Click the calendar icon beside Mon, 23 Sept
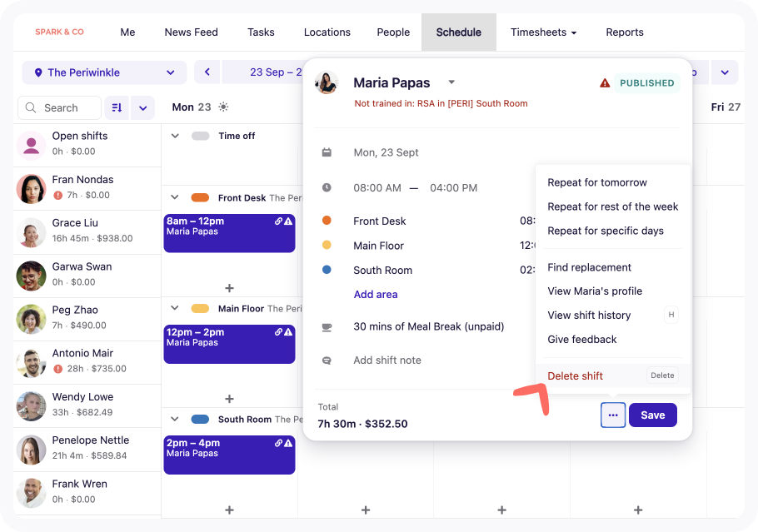 pyautogui.click(x=327, y=152)
